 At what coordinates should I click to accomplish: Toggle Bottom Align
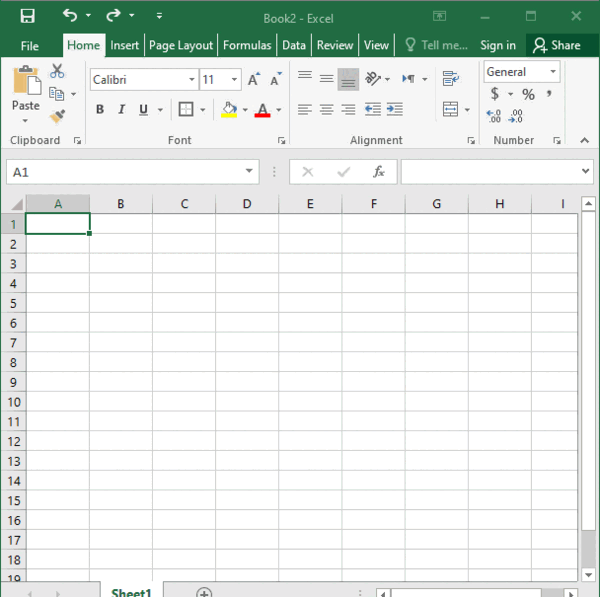pos(348,79)
